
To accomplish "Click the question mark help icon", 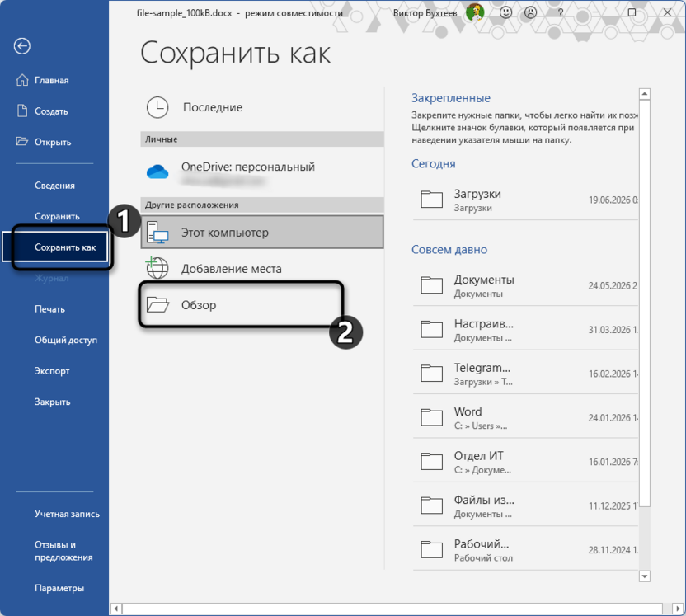I will click(560, 13).
